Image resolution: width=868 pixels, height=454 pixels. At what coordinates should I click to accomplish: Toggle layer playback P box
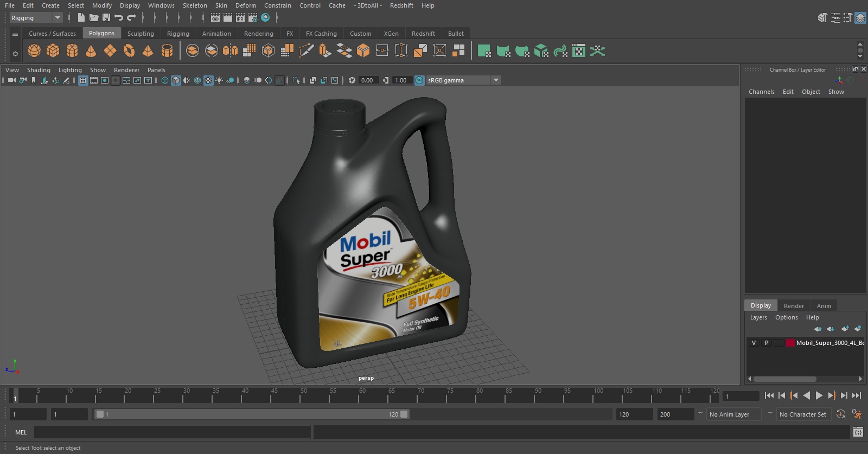click(767, 343)
